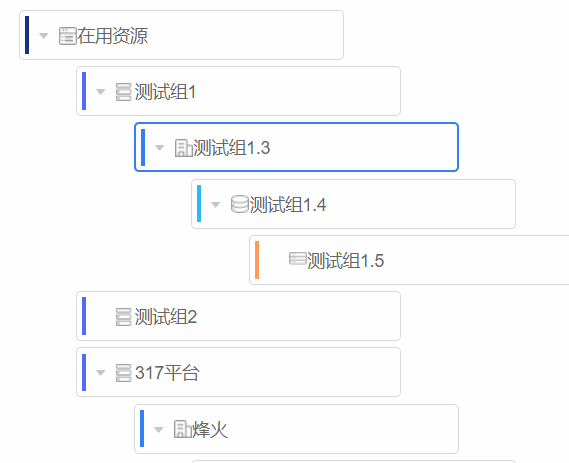Viewport: 569px width, 463px height.
Task: Click the light blue bar of 测试组1.4
Action: 199,204
